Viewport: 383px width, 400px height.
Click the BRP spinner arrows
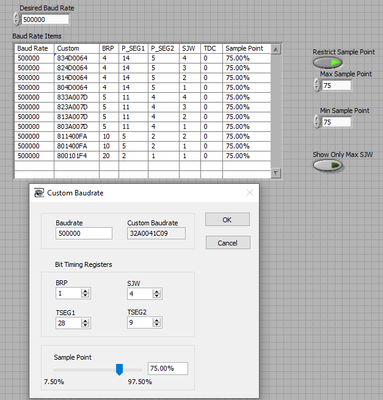[x=85, y=293]
